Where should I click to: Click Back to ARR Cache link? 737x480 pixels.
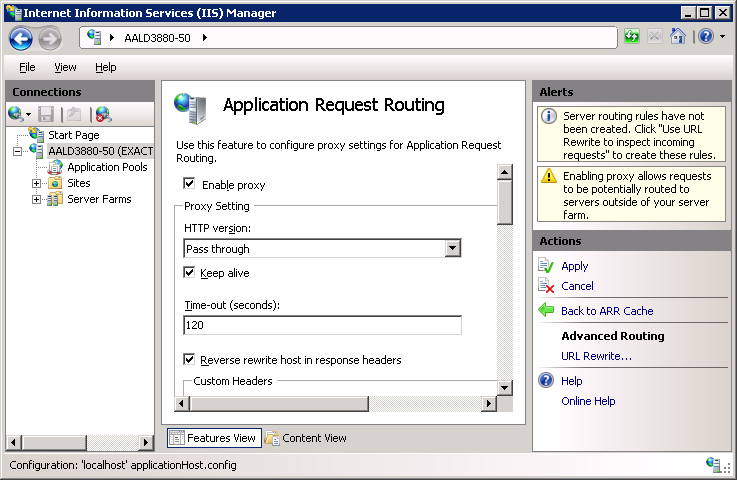click(x=607, y=311)
